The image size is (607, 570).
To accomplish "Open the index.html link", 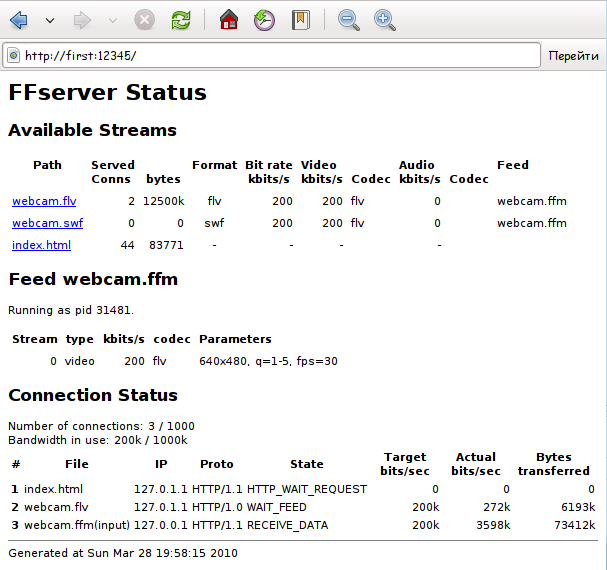I will 41,245.
